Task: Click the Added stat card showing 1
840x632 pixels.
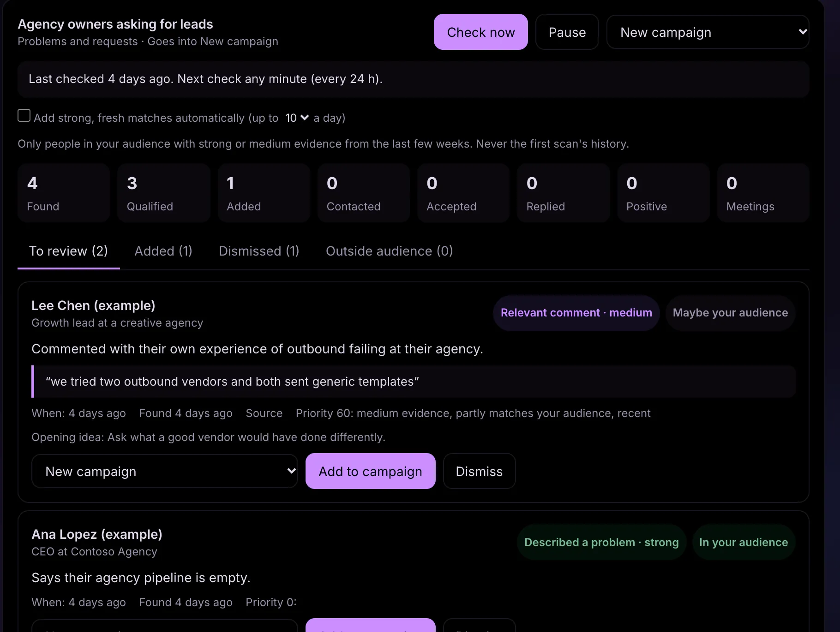Action: [x=264, y=193]
